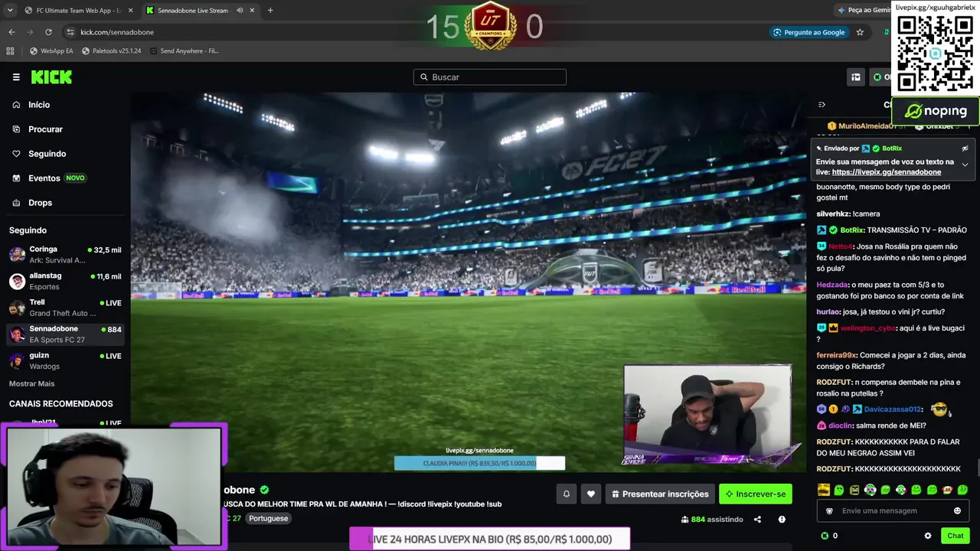Select the last quick emote in chat

(x=963, y=490)
